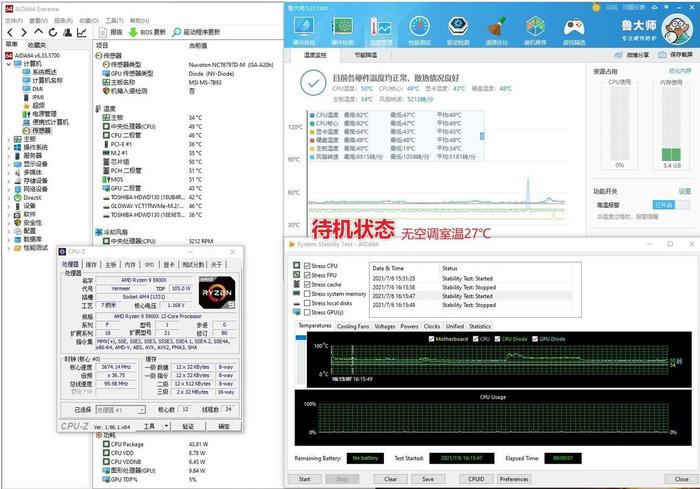Click 设置 link beside 功能开关
700x489 pixels.
(x=684, y=191)
